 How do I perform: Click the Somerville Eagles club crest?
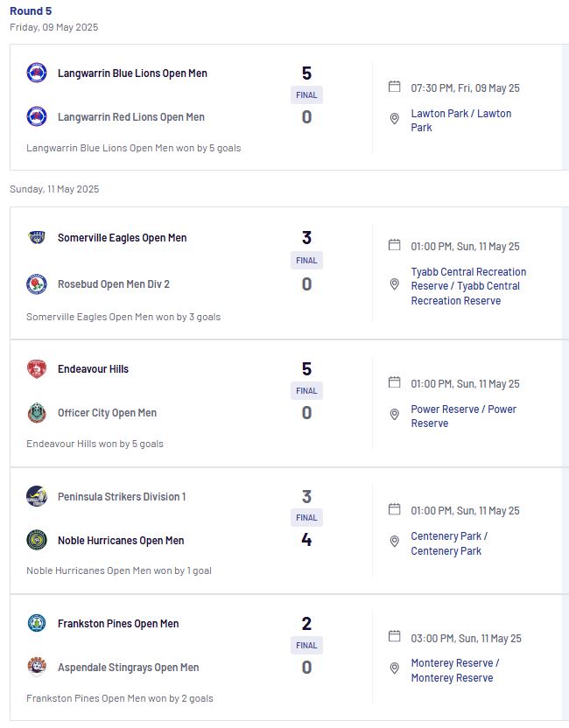tap(37, 237)
